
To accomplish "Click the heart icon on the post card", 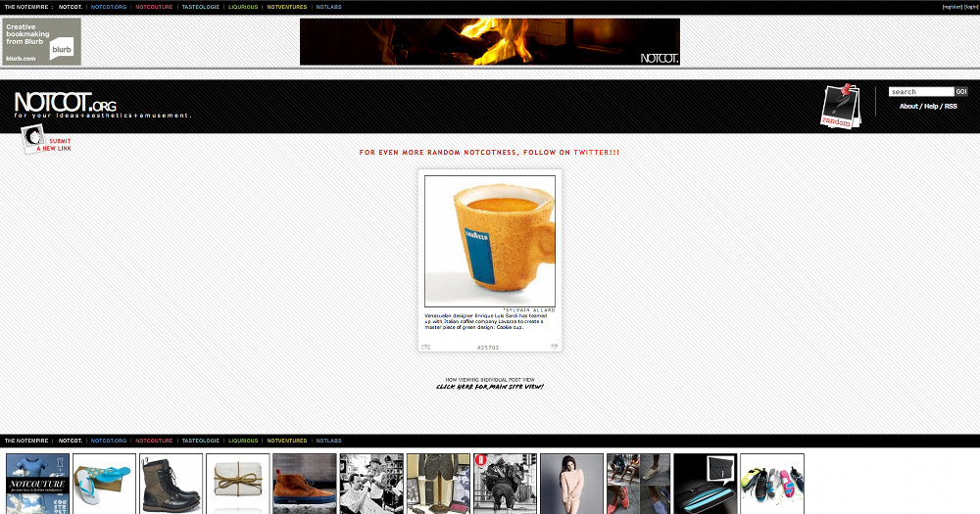I will coord(555,347).
